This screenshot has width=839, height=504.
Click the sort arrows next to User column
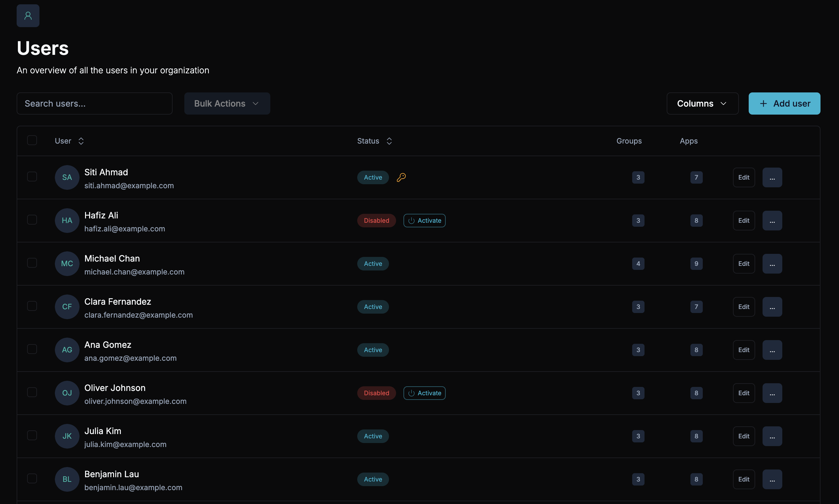(x=81, y=141)
